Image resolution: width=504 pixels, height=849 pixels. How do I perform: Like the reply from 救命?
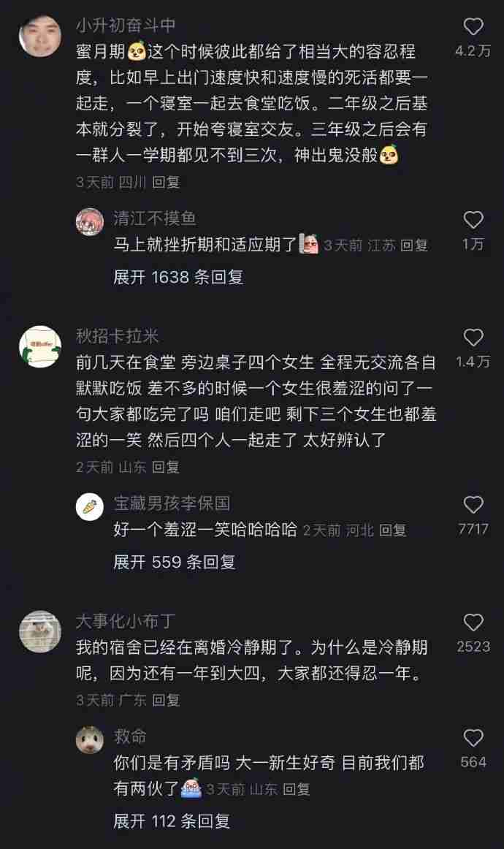tap(473, 737)
